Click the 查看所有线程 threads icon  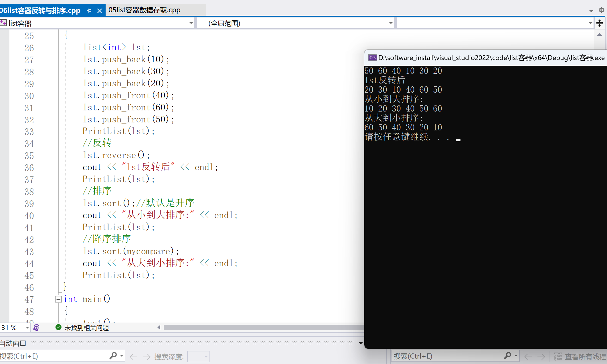pos(558,357)
